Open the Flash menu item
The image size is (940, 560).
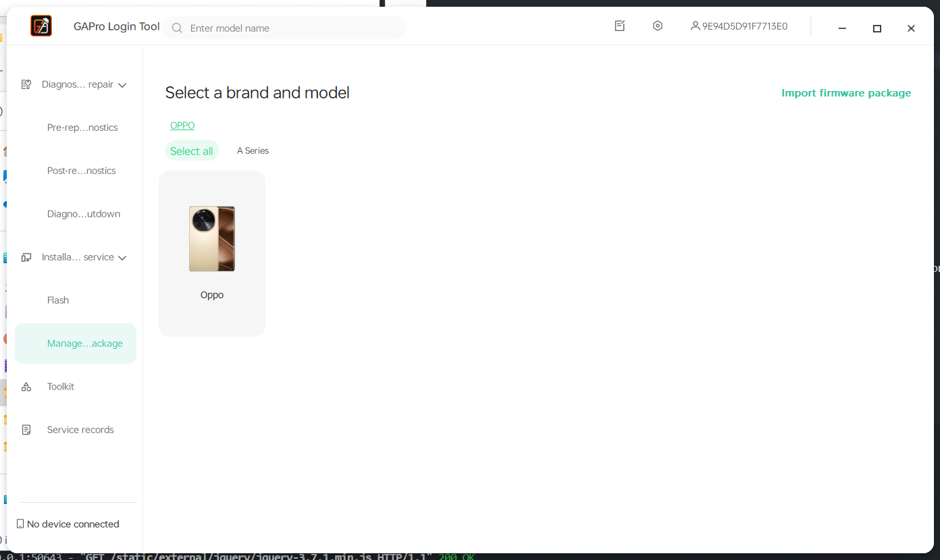pos(58,300)
